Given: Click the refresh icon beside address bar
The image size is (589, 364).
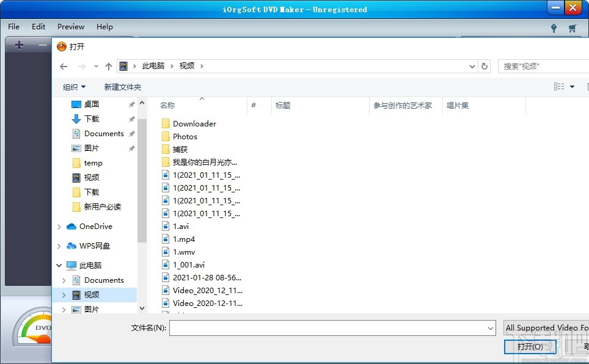Looking at the screenshot, I should (x=485, y=65).
